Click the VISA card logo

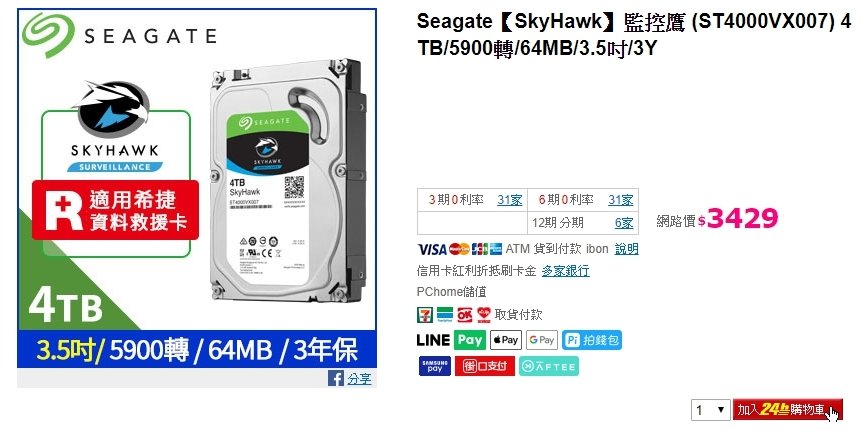tap(432, 250)
